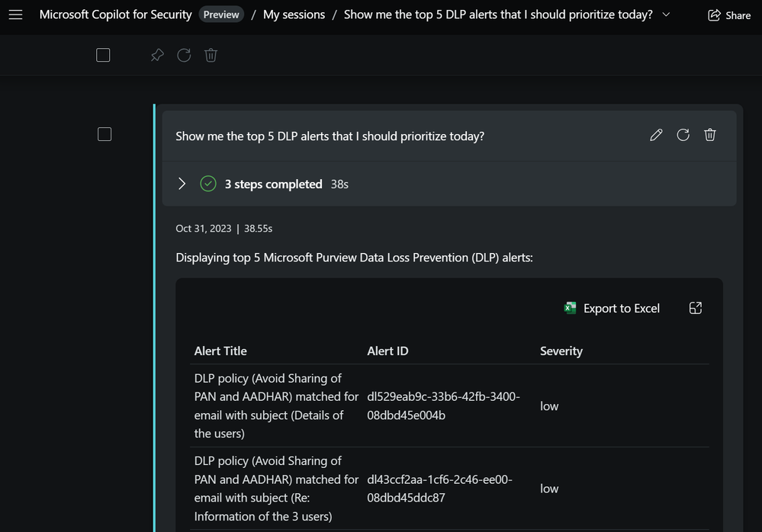
Task: Click the green steps completed checkmark
Action: (208, 184)
